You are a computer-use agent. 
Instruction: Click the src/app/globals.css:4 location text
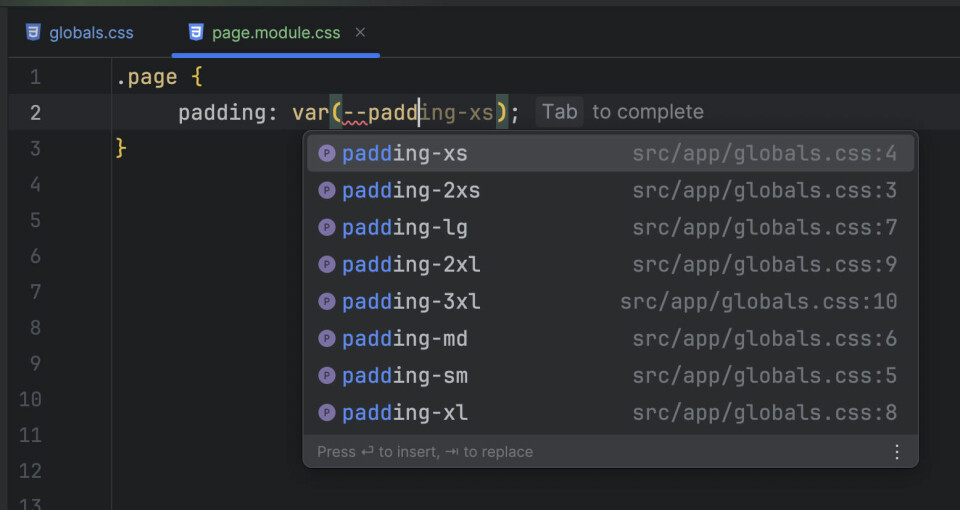[x=765, y=154]
